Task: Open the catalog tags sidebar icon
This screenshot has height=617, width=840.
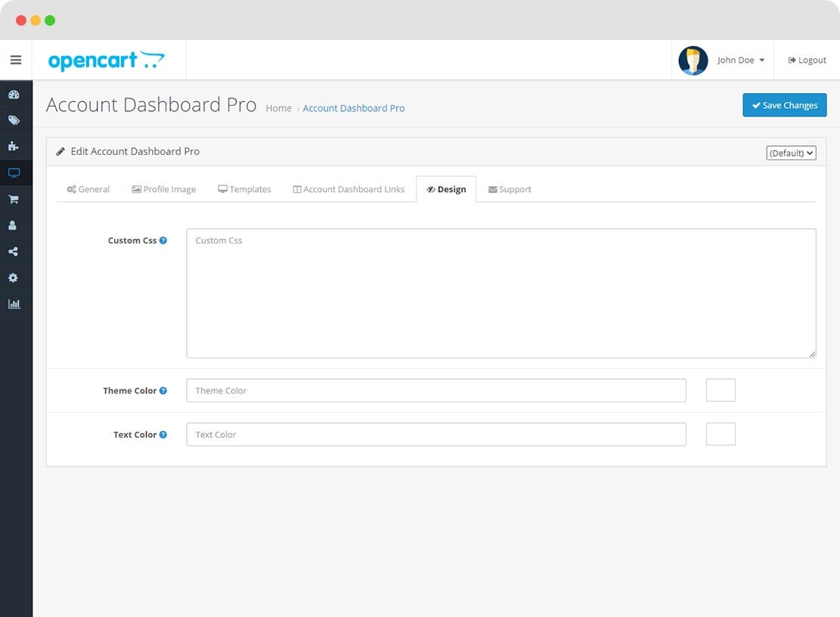Action: tap(14, 120)
